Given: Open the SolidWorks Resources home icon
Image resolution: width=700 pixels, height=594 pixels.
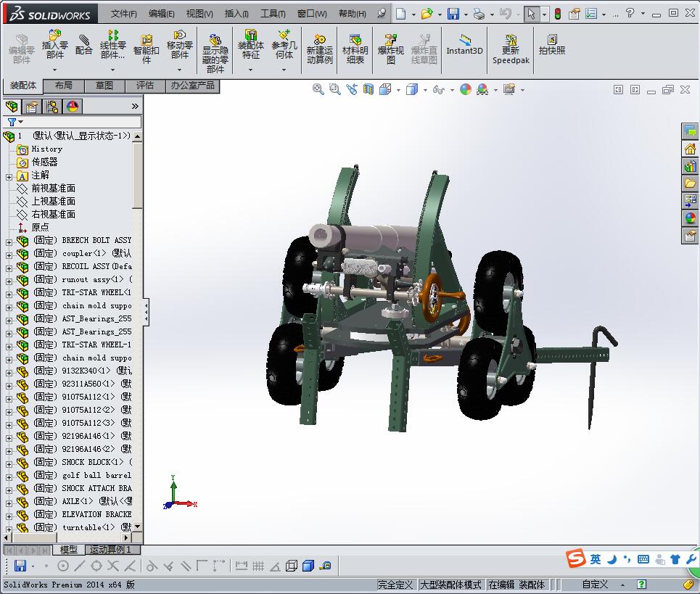Looking at the screenshot, I should point(690,149).
